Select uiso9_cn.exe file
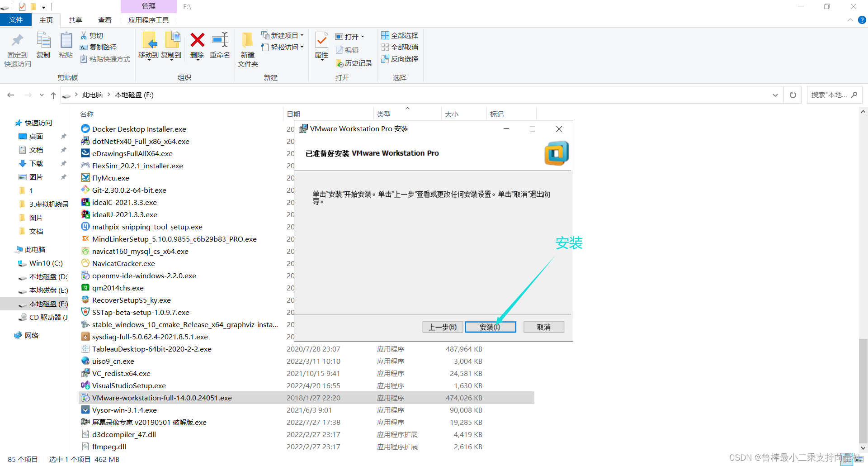This screenshot has width=868, height=466. (x=113, y=361)
